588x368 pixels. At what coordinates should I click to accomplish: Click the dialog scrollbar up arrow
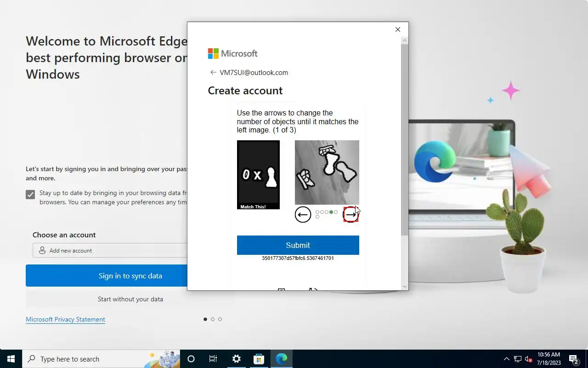(x=404, y=41)
